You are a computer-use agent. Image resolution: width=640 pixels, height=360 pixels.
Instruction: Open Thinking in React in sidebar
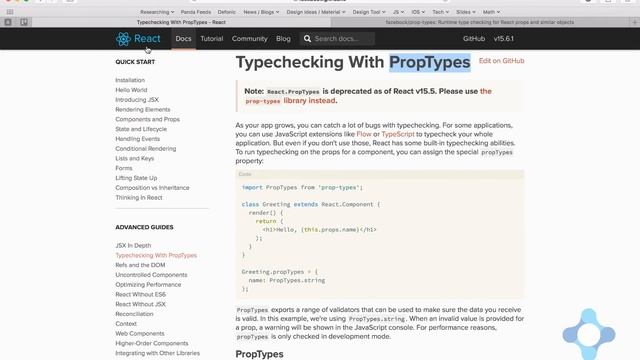point(139,198)
